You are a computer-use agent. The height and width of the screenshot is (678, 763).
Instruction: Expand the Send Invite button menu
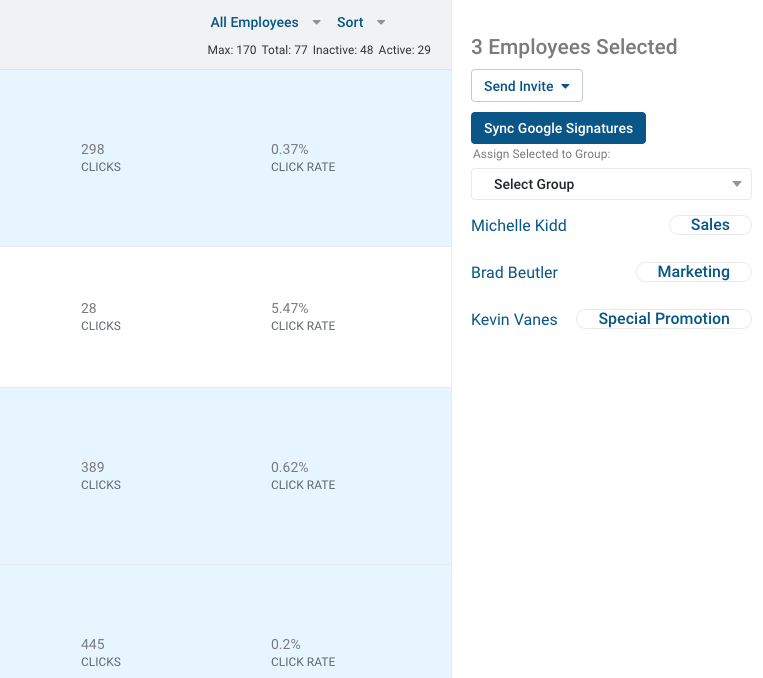click(527, 86)
